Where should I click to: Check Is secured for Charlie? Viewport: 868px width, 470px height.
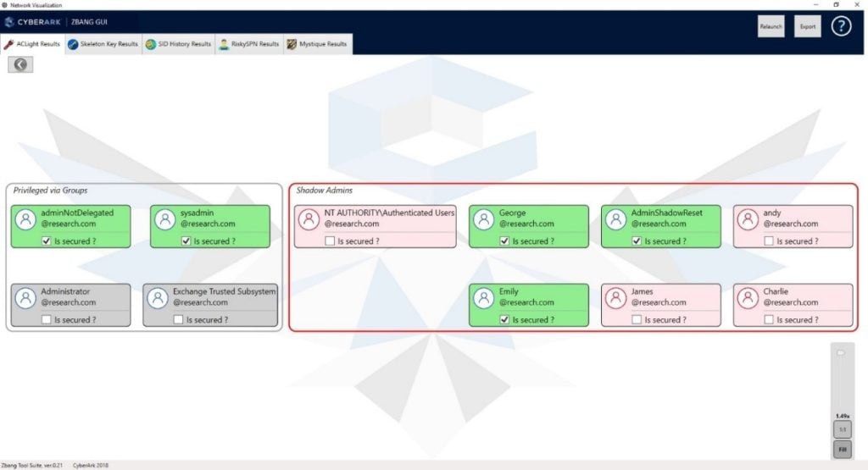point(769,319)
